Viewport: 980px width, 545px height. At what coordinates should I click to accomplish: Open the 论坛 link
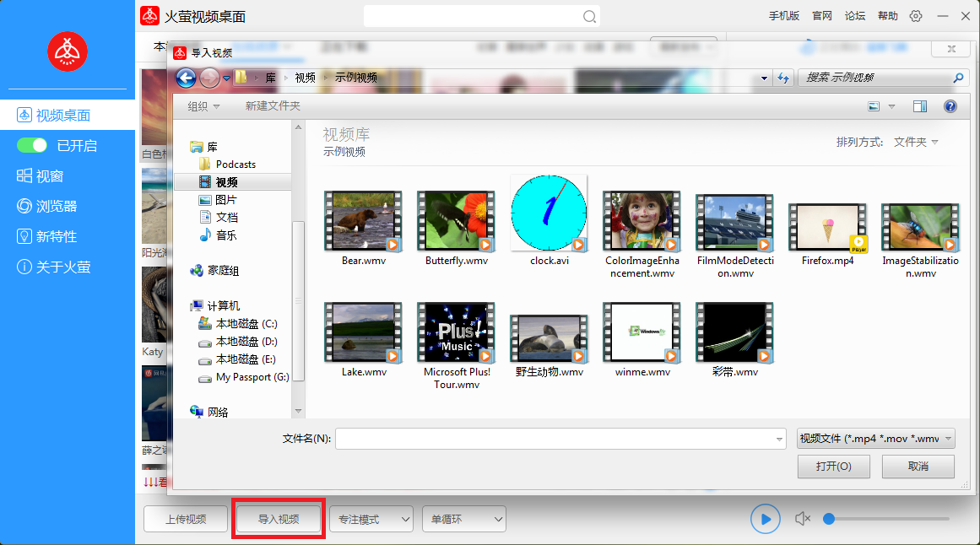[x=855, y=16]
